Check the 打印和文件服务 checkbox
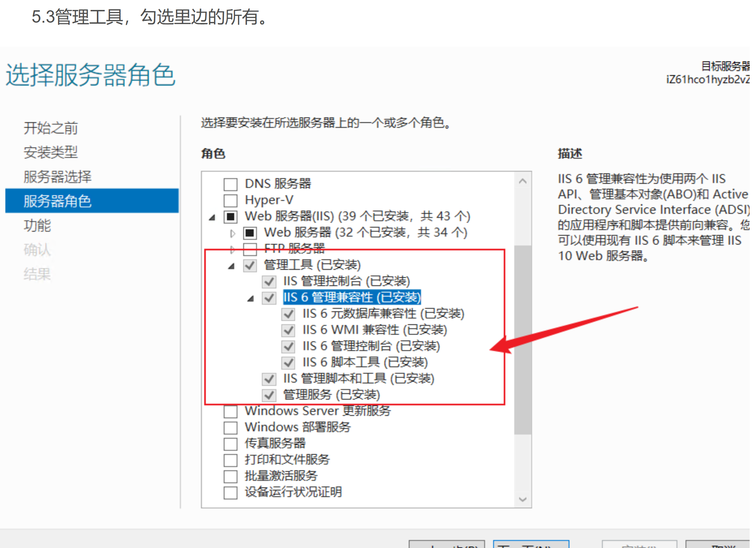The image size is (756, 548). pyautogui.click(x=230, y=460)
